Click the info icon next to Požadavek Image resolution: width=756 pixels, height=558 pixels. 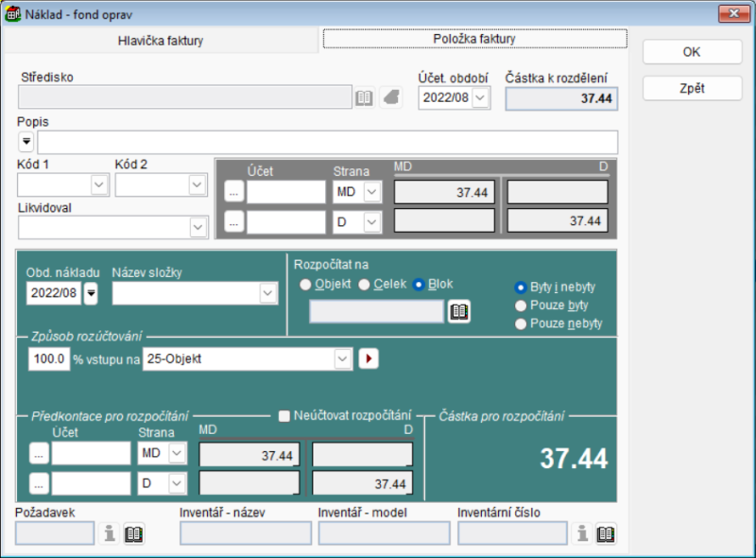(x=110, y=534)
